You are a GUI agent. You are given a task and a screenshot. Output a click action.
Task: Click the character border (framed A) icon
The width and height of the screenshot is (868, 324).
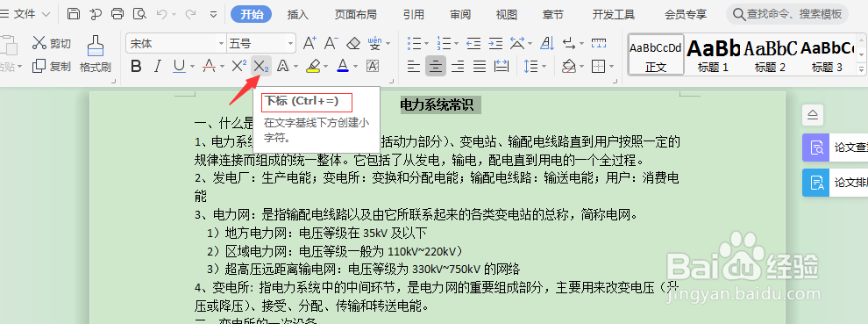click(373, 67)
